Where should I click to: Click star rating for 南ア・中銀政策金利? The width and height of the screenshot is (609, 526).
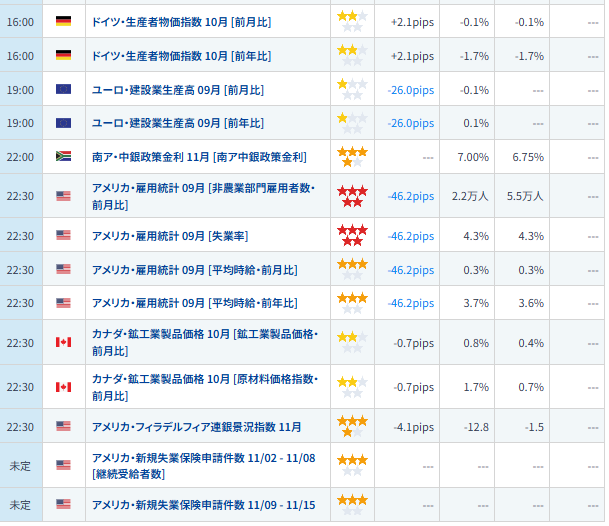352,157
